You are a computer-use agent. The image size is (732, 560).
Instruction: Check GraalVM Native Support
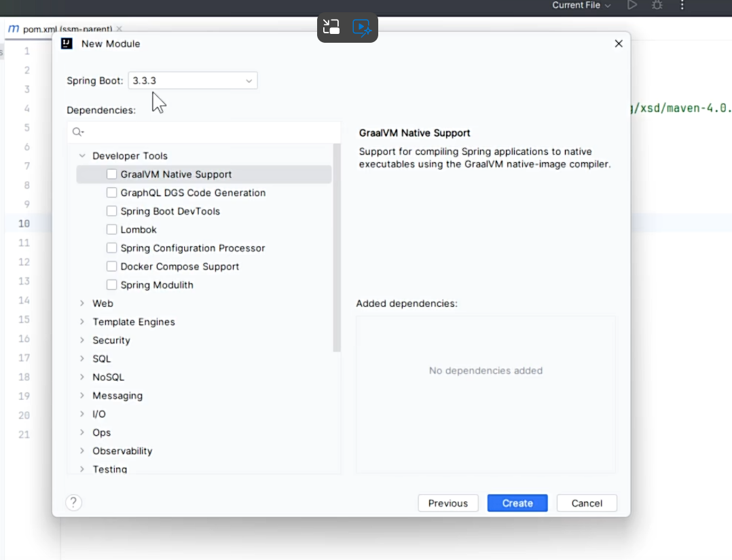pyautogui.click(x=111, y=174)
